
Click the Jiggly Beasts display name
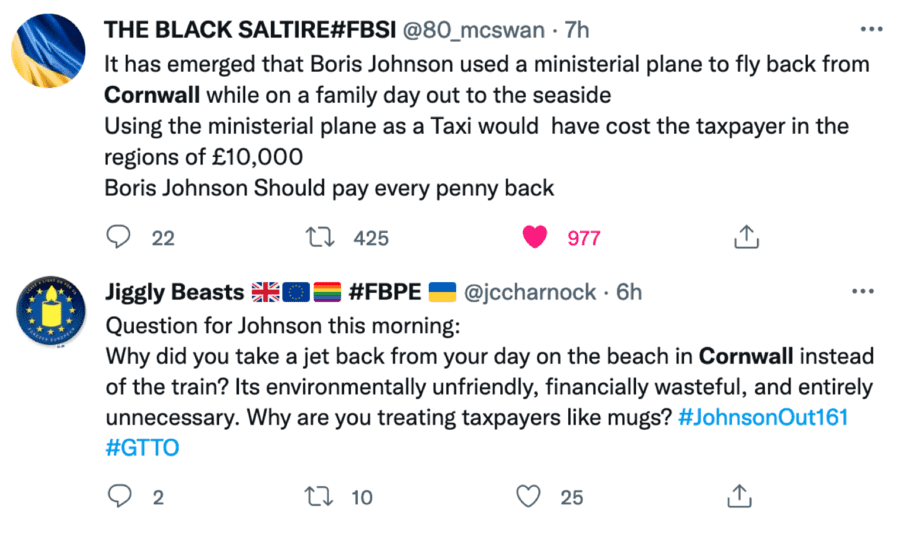tap(175, 292)
